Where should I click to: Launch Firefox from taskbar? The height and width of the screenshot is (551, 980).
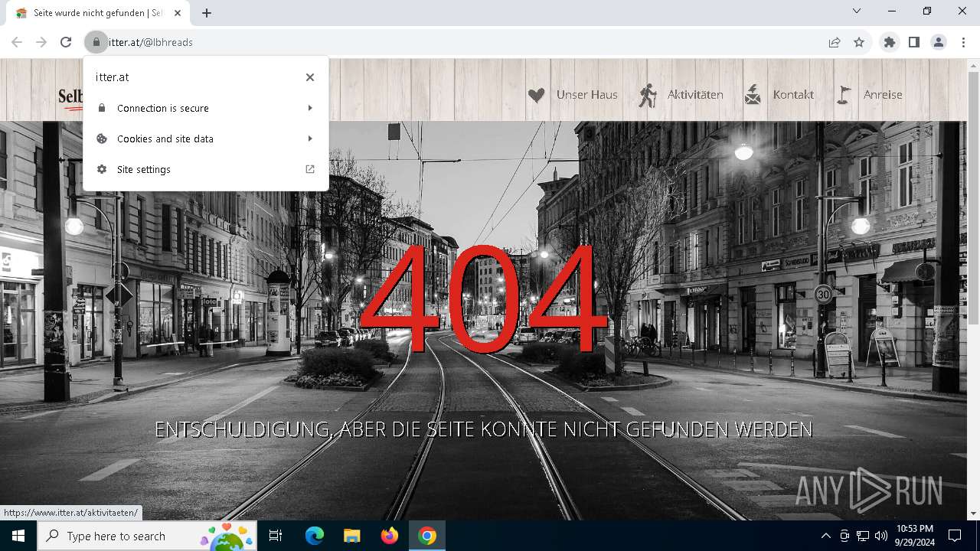389,536
